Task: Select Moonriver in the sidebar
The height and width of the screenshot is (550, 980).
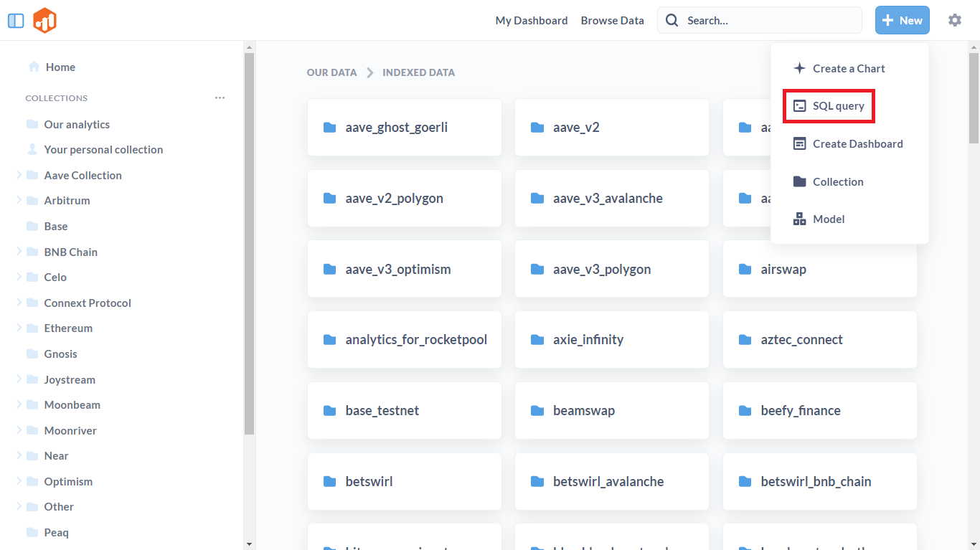Action: pos(70,430)
